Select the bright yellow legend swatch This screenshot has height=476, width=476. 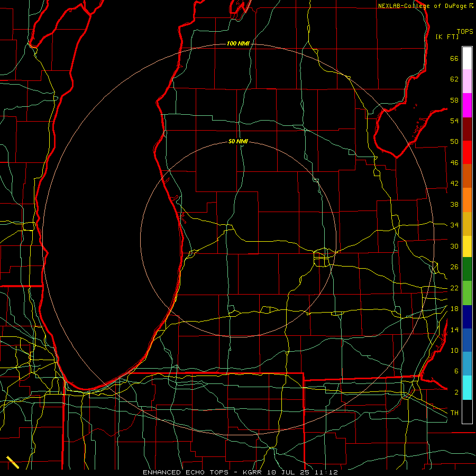467,246
